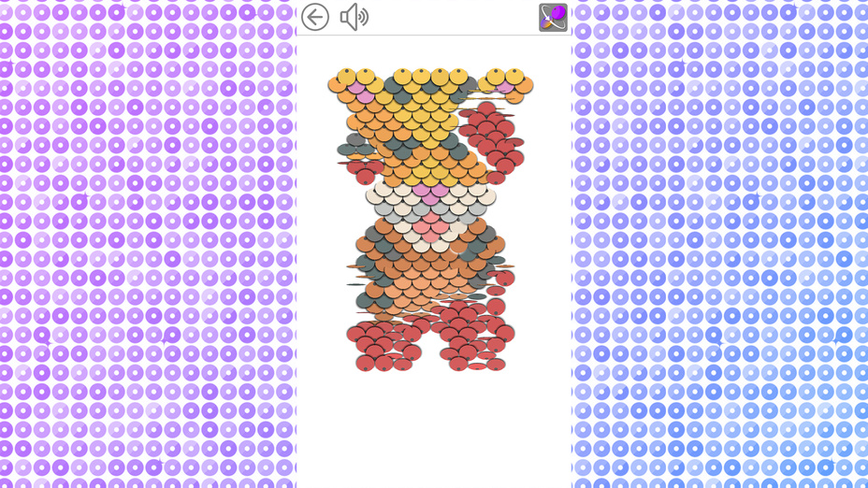Viewport: 868px width, 488px height.
Task: Flip an orange sequin on the cat's belly
Action: (421, 265)
